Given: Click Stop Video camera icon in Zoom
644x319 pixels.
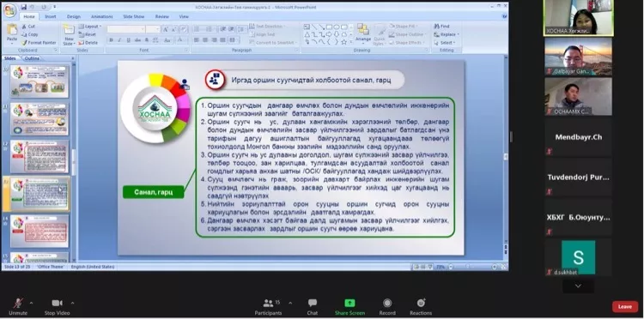Looking at the screenshot, I should [x=57, y=303].
